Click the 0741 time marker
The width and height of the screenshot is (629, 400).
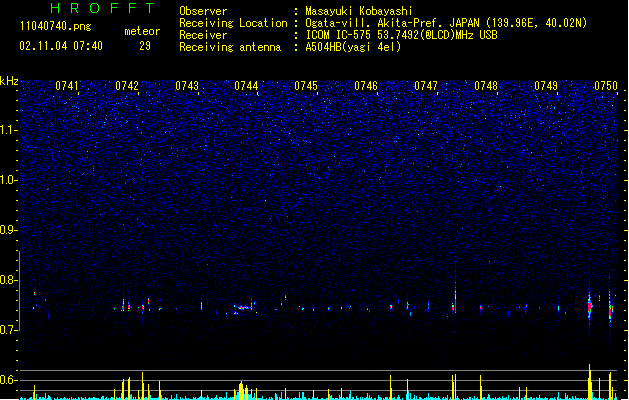click(x=67, y=86)
